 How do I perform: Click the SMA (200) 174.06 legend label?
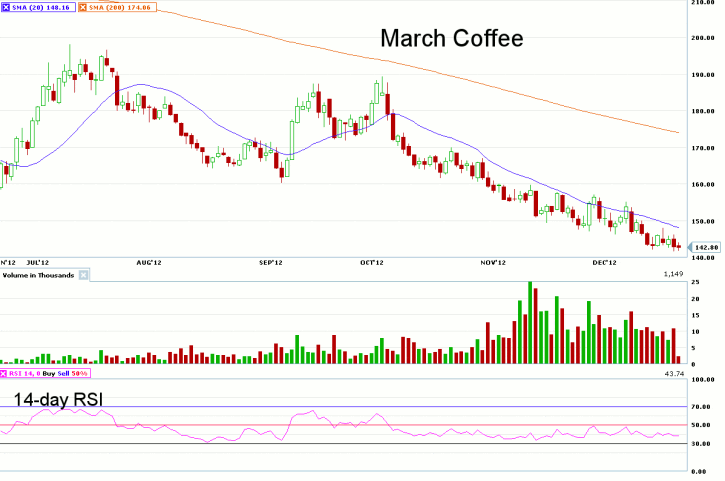coord(120,6)
